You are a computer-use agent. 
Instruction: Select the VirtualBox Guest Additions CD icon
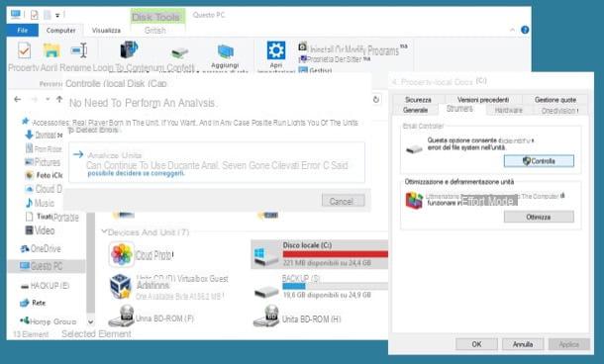(121, 287)
